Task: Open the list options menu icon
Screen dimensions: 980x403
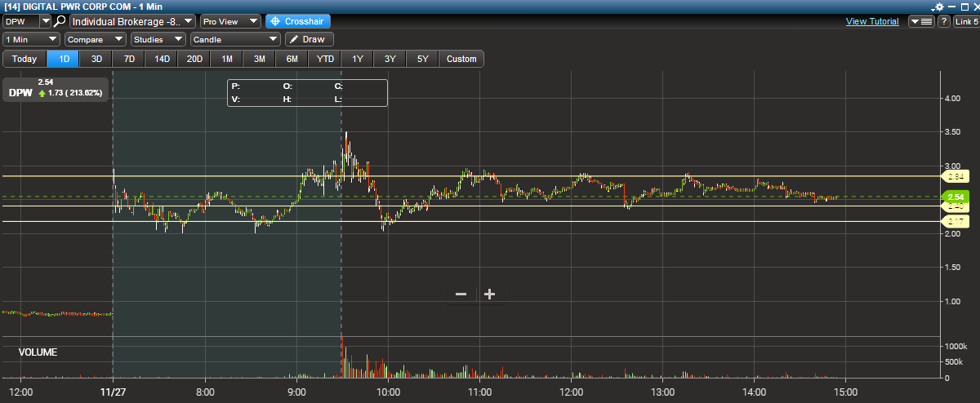Action: (x=921, y=21)
